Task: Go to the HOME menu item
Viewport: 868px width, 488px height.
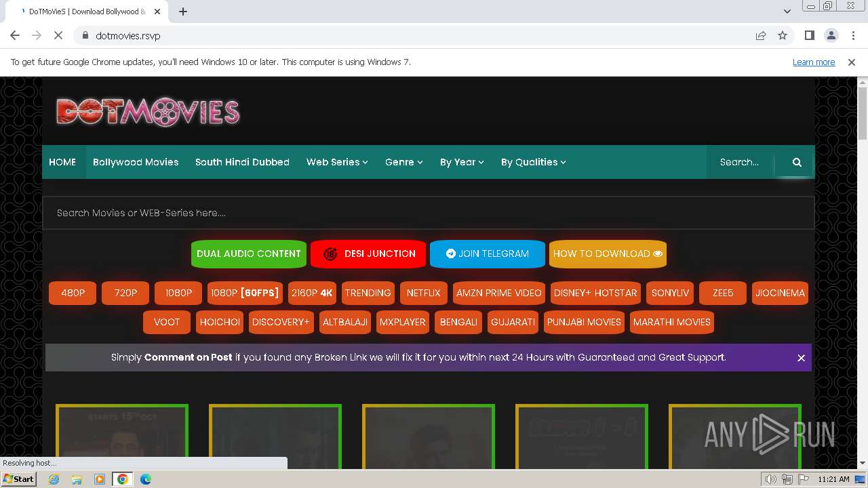Action: 62,162
